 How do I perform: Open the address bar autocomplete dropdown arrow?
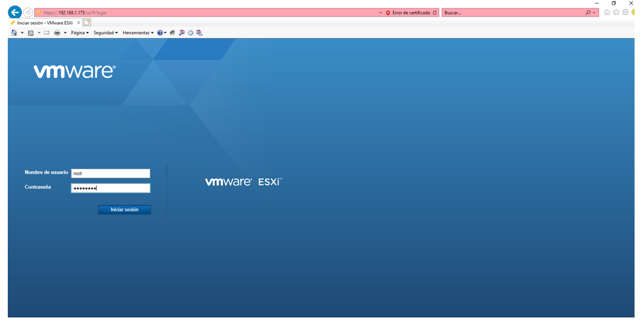click(381, 13)
